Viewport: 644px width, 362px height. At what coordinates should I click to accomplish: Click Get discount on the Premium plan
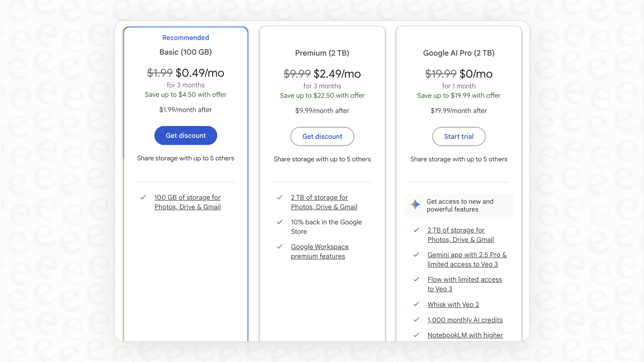322,136
